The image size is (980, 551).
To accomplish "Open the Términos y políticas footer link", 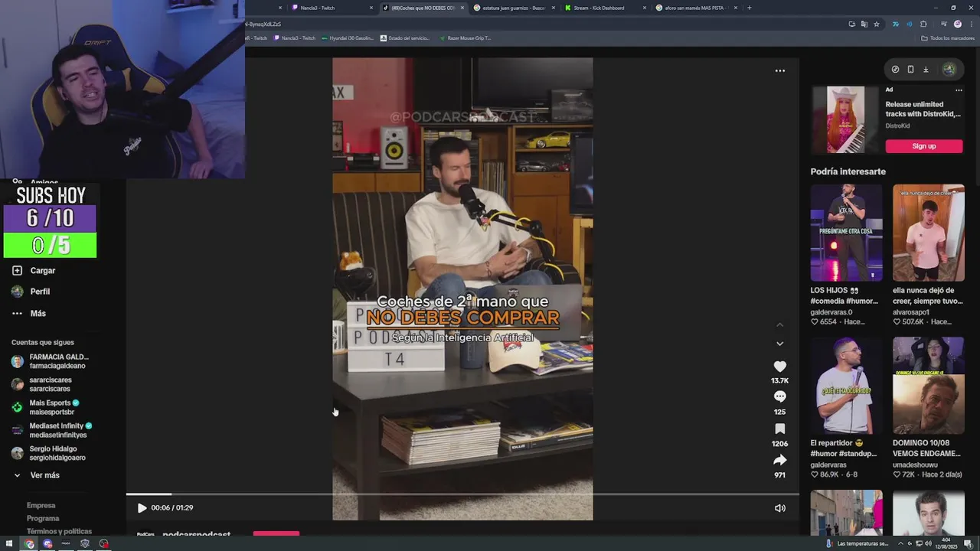I will [x=59, y=531].
